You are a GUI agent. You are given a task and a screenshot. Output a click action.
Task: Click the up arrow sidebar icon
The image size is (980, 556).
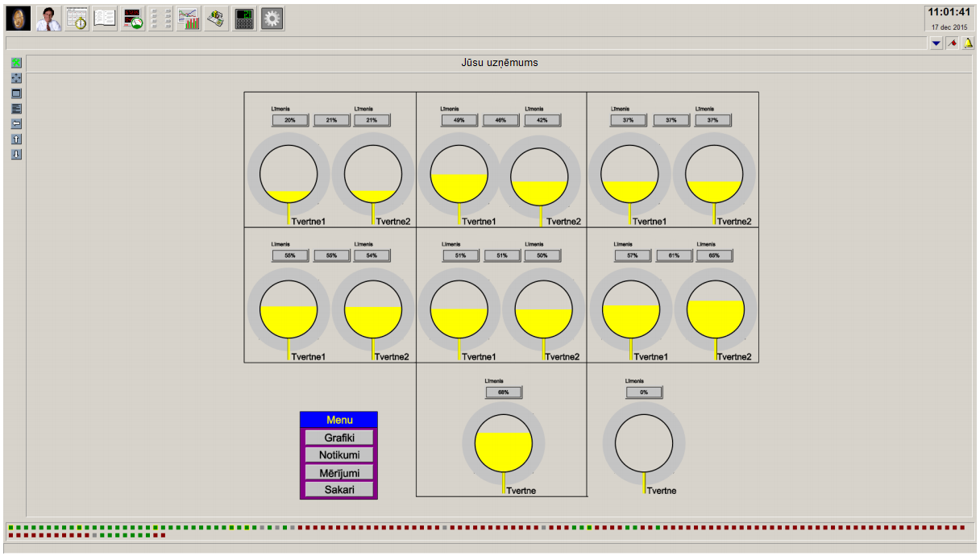coord(16,139)
